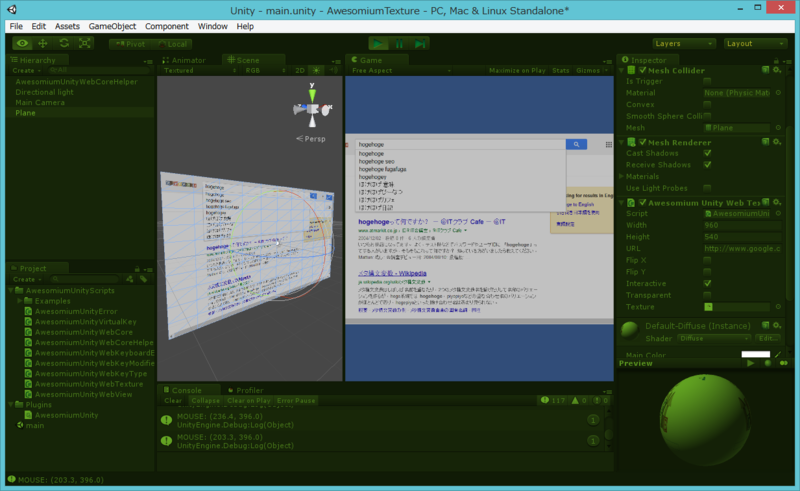Start Play mode
Image resolution: width=800 pixels, height=491 pixels.
(x=378, y=44)
